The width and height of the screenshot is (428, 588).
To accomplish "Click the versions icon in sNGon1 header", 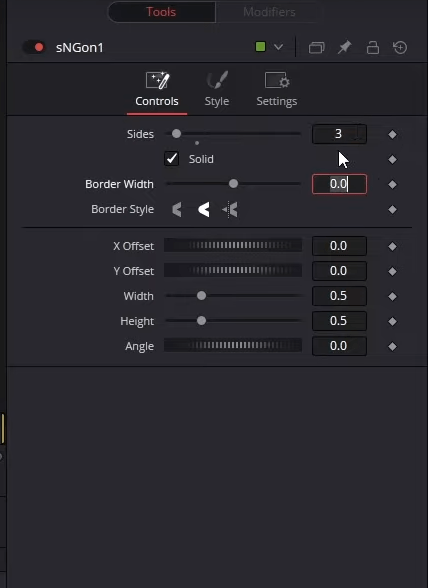I will point(316,48).
